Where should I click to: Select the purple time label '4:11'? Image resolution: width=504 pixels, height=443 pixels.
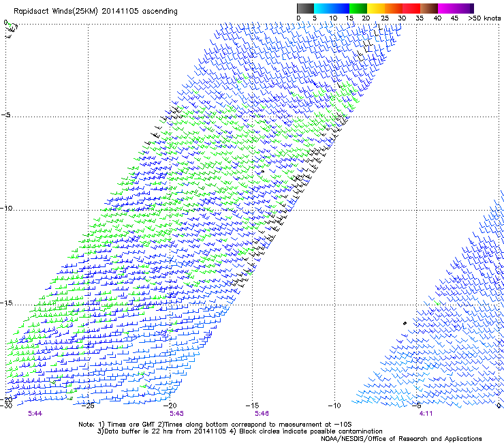pos(426,414)
